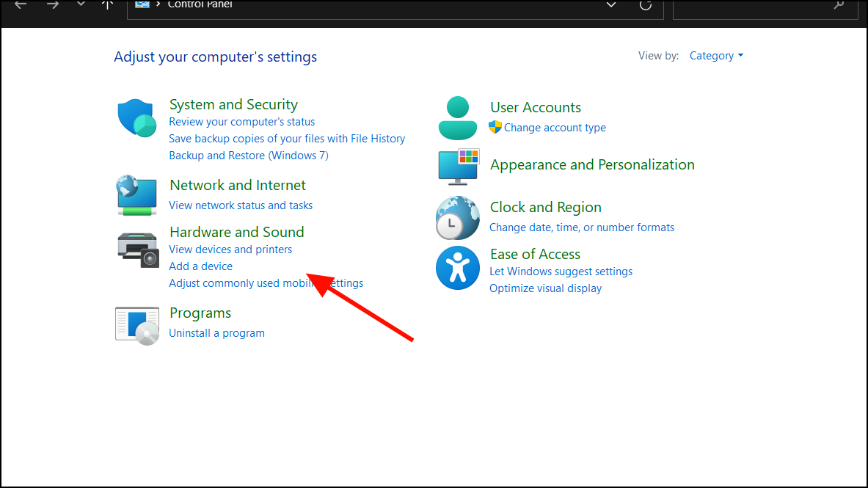Click View network status and tasks

[x=241, y=205]
